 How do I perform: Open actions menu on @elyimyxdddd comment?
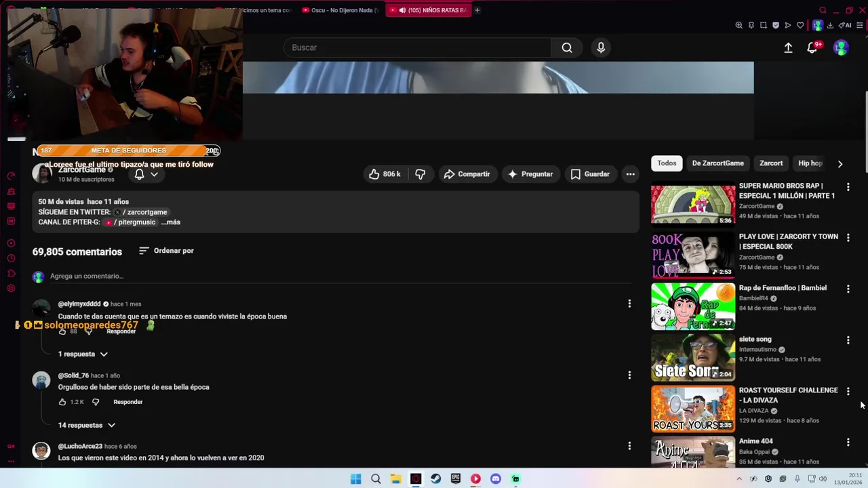tap(629, 304)
